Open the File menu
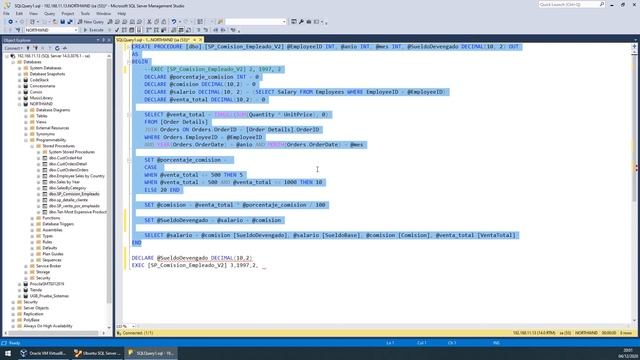This screenshot has width=640, height=360. (x=6, y=13)
